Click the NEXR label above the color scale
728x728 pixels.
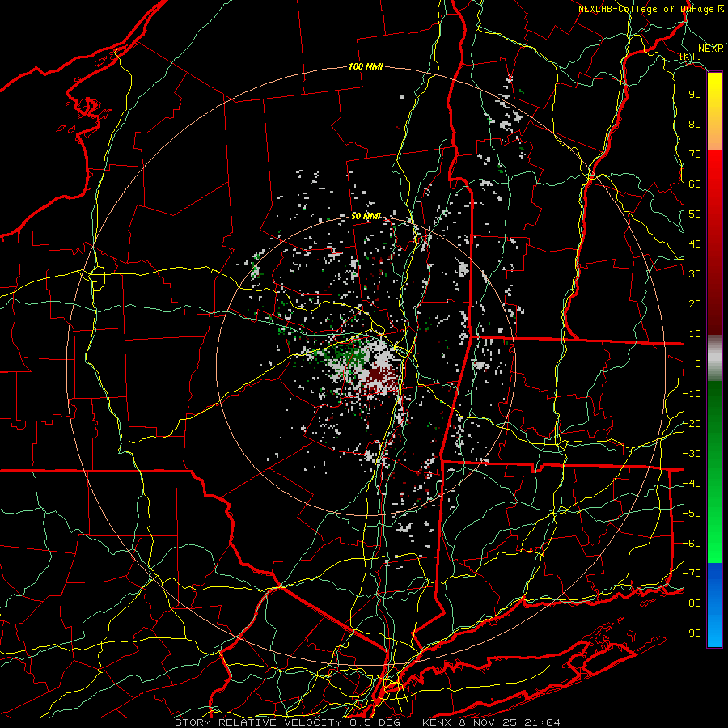click(x=711, y=49)
